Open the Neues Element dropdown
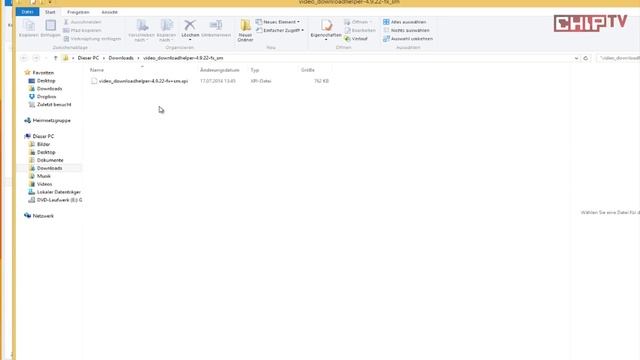Viewport: 640px width, 360px height. tap(278, 22)
